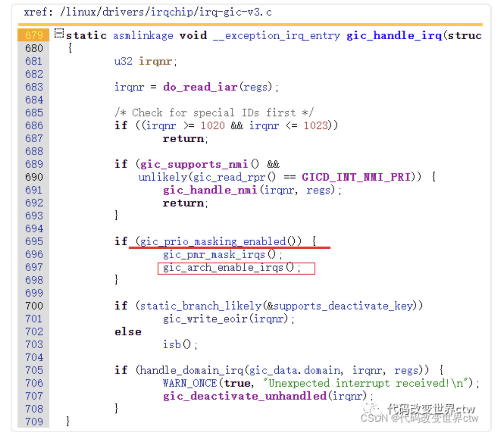Click line number 709

coord(34,422)
